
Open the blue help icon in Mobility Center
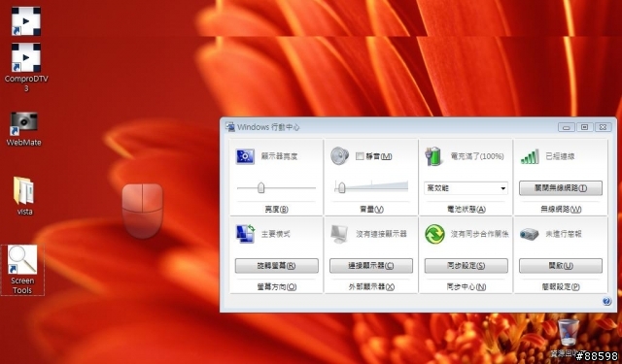[606, 302]
